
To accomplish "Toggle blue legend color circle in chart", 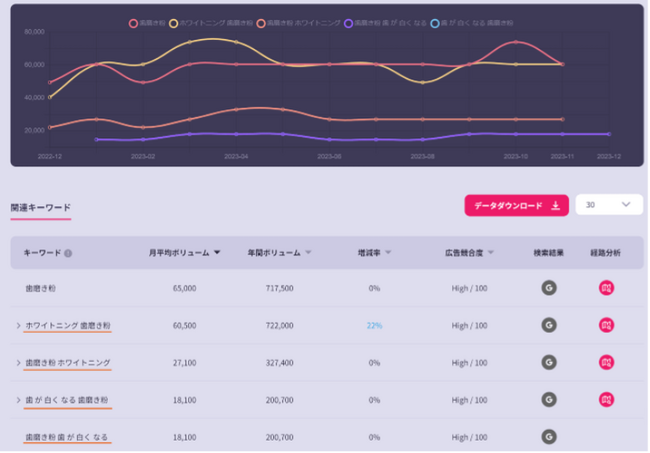I will click(434, 23).
